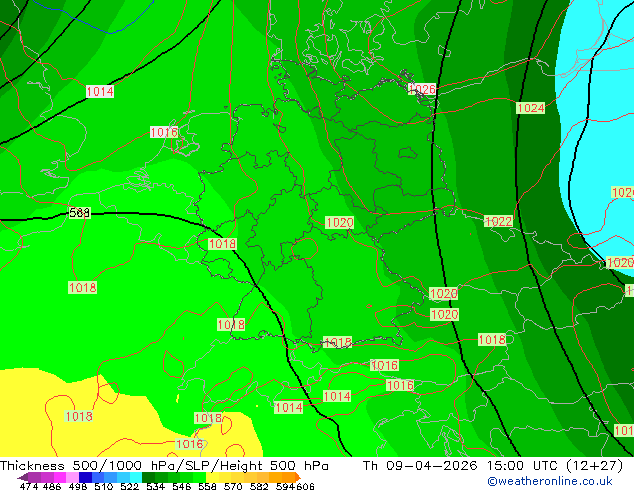Pick the cyan legend swatch

click(x=136, y=477)
